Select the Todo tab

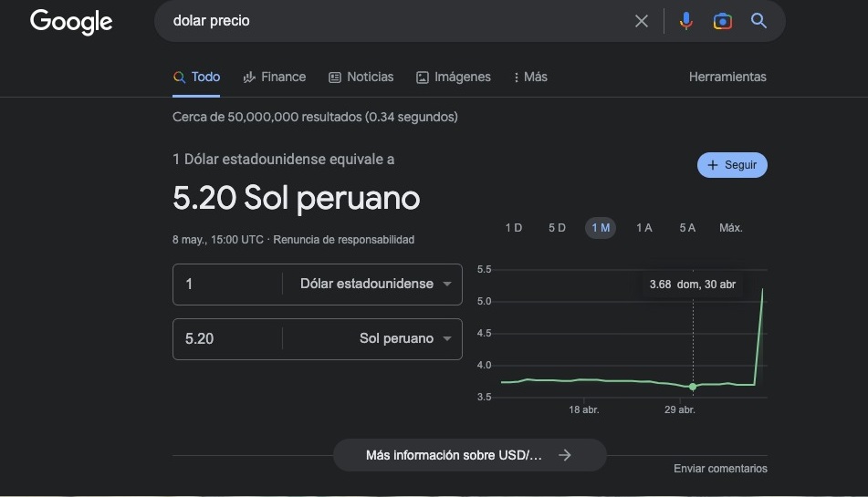coord(196,77)
